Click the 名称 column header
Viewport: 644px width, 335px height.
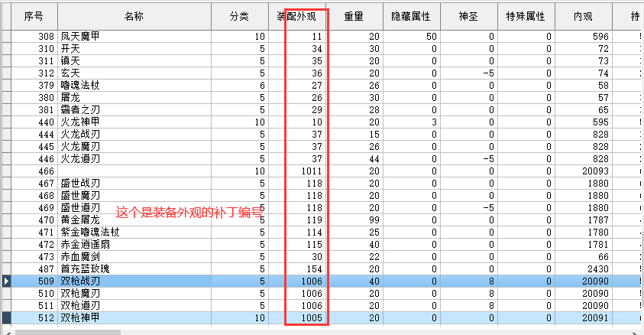134,15
